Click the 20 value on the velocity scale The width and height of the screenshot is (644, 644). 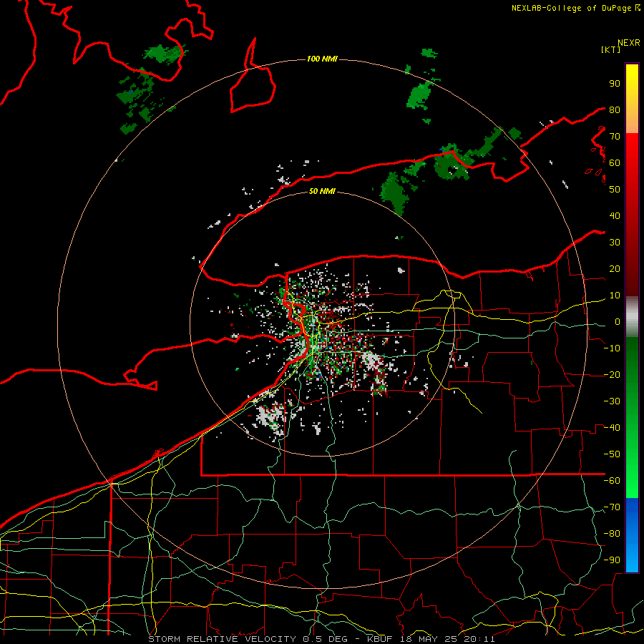click(x=615, y=269)
